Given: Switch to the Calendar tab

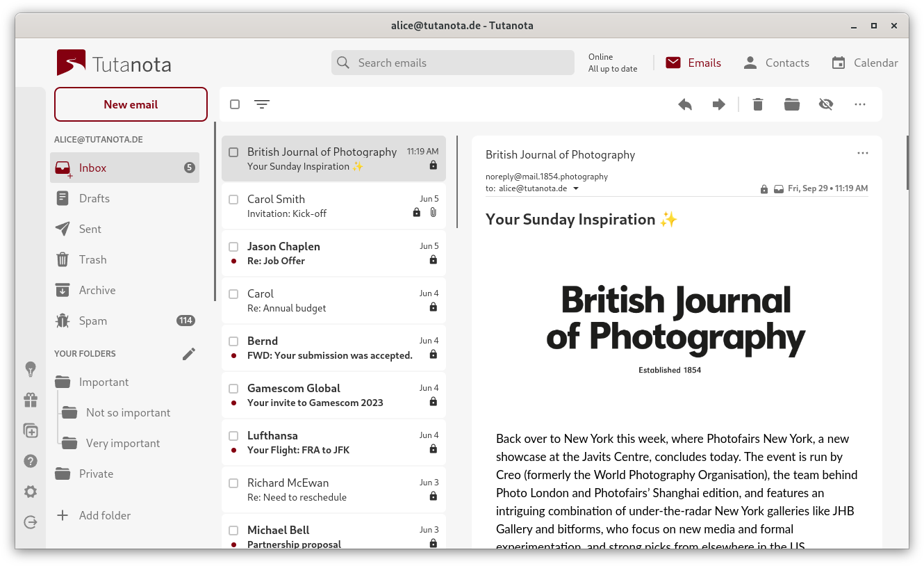Looking at the screenshot, I should click(x=865, y=63).
